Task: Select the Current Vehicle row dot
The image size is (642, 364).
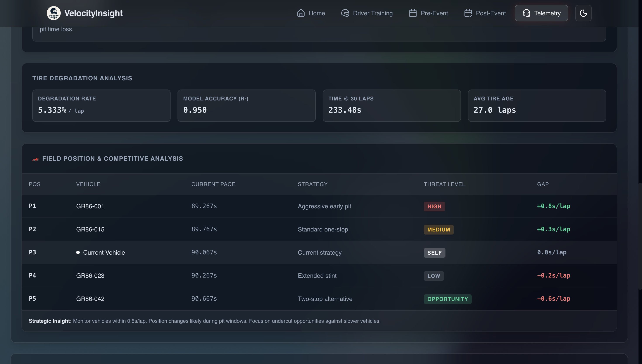Action: click(x=78, y=252)
